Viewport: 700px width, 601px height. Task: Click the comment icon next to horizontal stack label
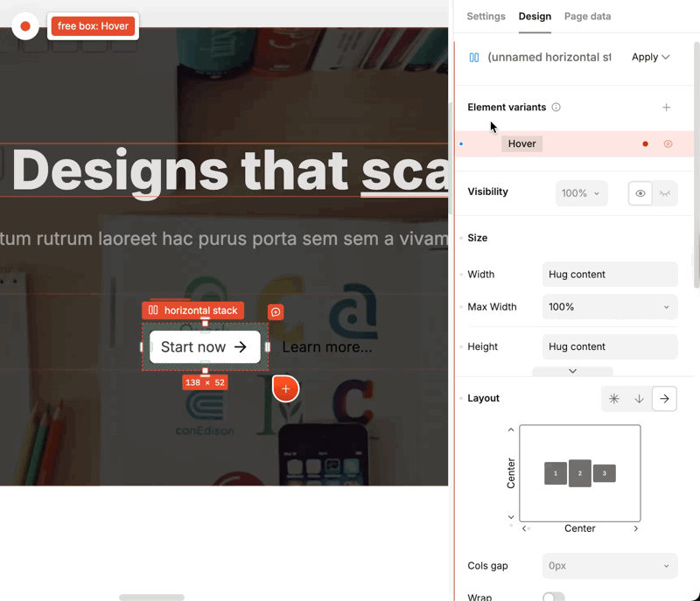(276, 312)
